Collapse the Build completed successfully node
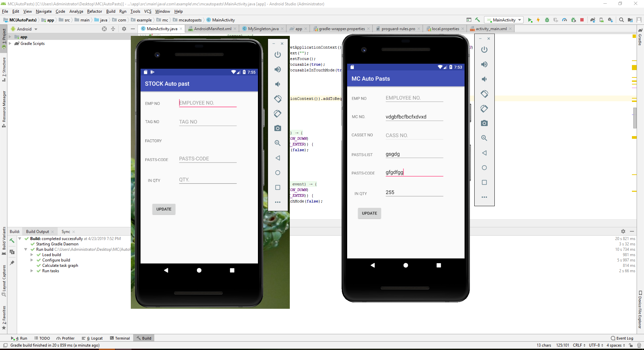Viewport: 644px width, 350px height. 20,239
